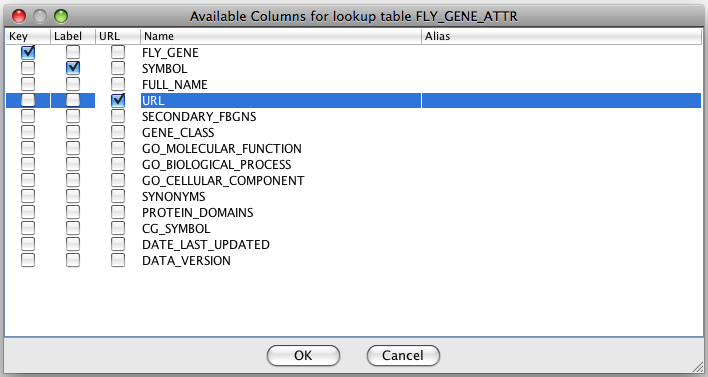
Task: Uncheck the Key checkbox for FLY_GENE
Action: coord(28,52)
